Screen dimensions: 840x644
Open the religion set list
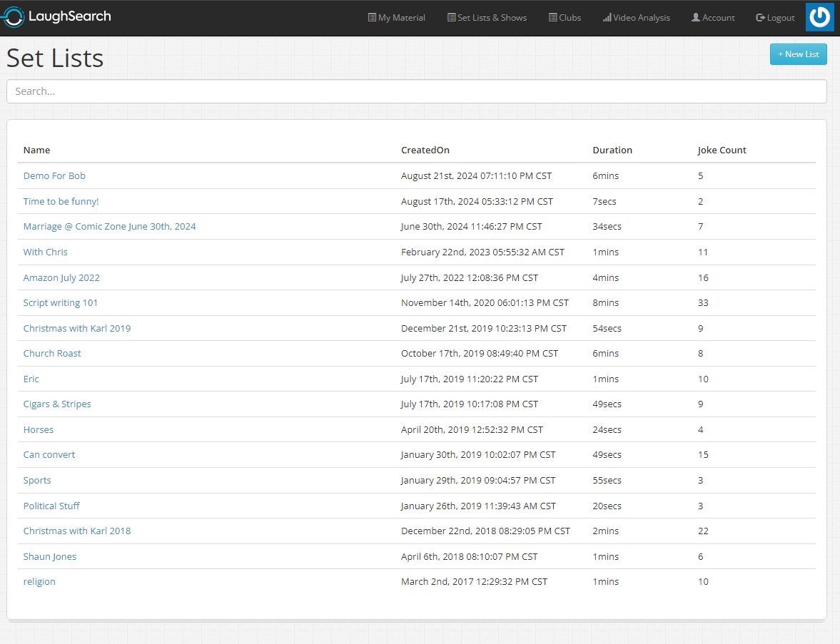[x=39, y=582]
